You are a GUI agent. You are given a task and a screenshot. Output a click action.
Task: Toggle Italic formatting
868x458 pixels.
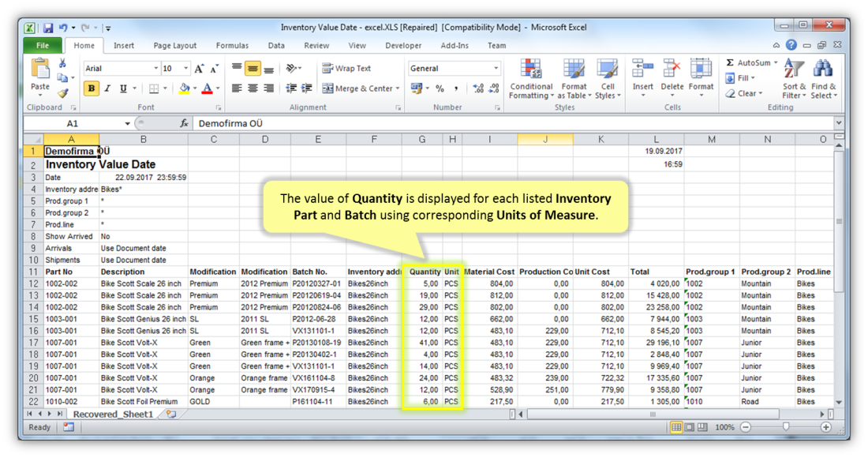(107, 88)
